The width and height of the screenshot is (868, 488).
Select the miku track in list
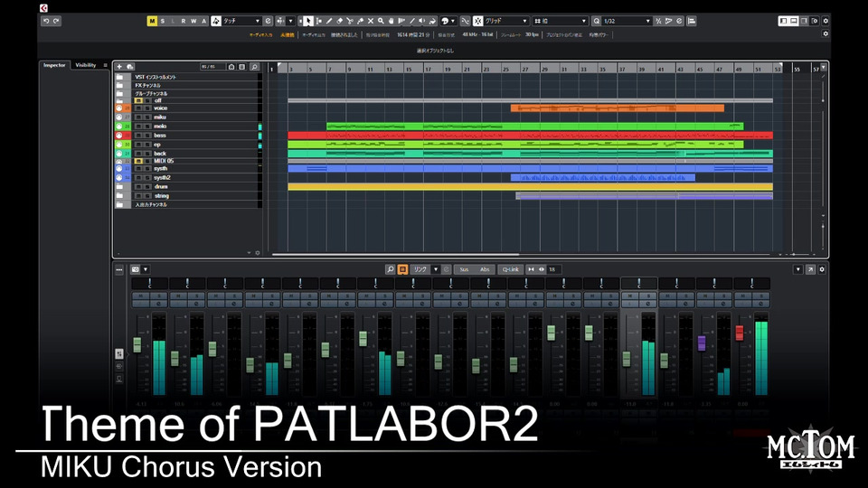(160, 117)
